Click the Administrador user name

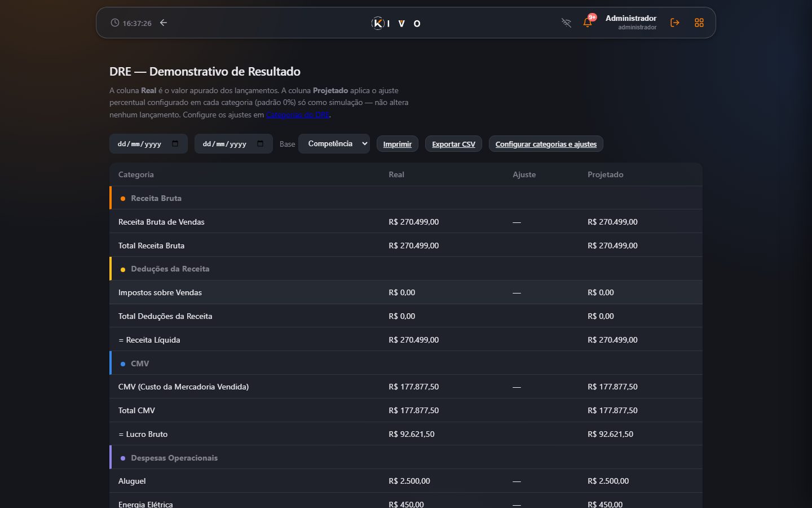pos(630,18)
